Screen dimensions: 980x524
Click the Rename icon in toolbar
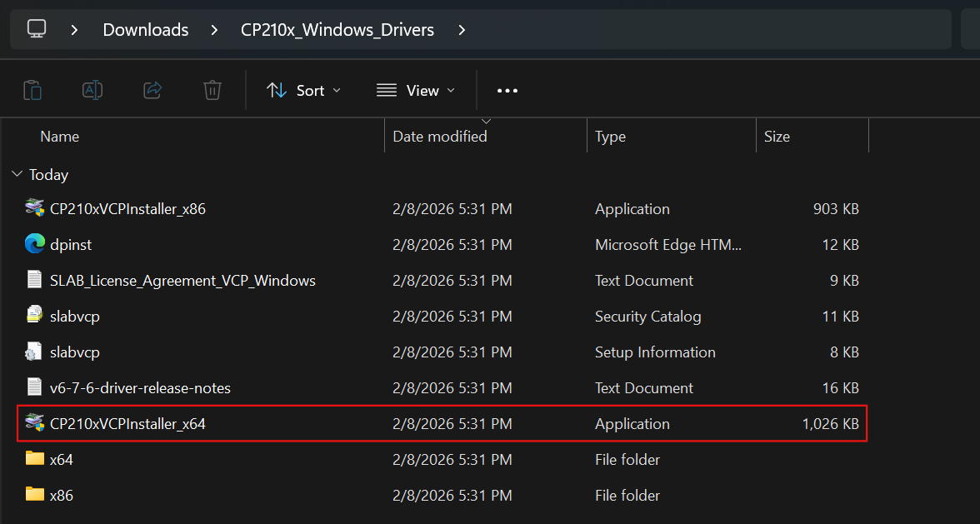point(92,90)
